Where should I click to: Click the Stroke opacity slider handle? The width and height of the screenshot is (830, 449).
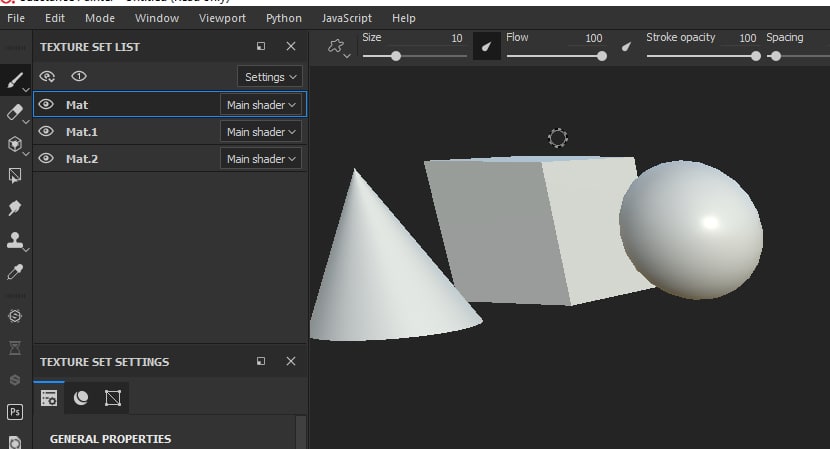[x=756, y=56]
